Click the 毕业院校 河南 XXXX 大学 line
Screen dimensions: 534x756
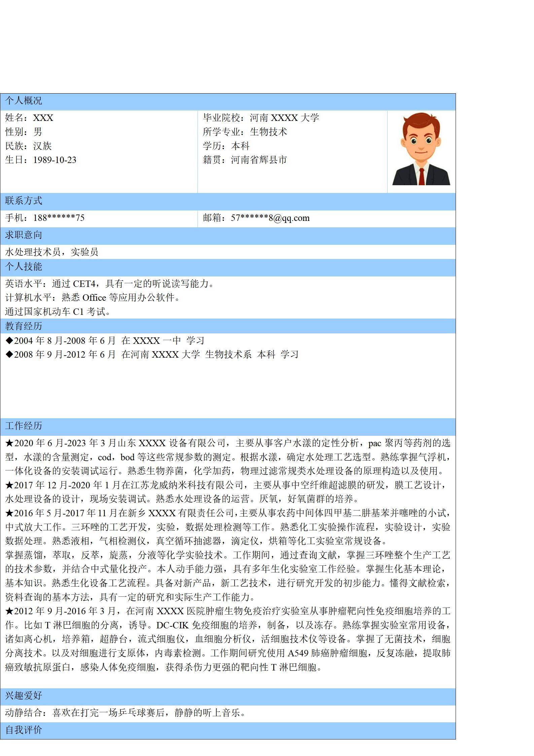click(261, 118)
